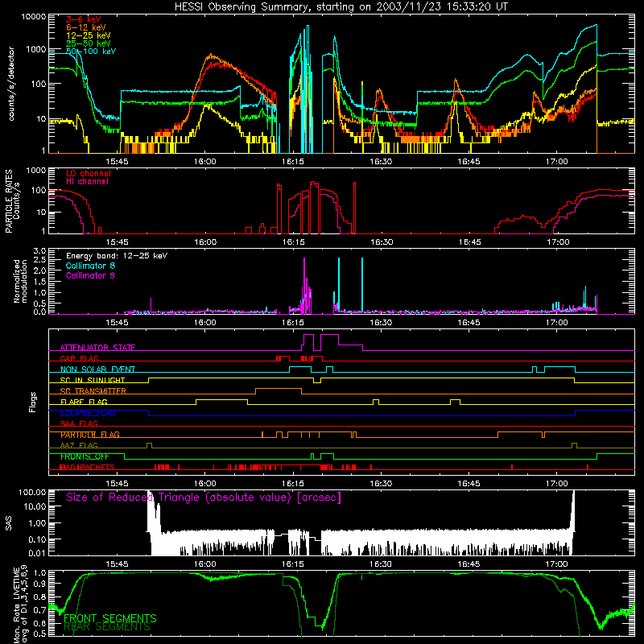Click the HI channel legend label
The height and width of the screenshot is (644, 644).
click(87, 181)
